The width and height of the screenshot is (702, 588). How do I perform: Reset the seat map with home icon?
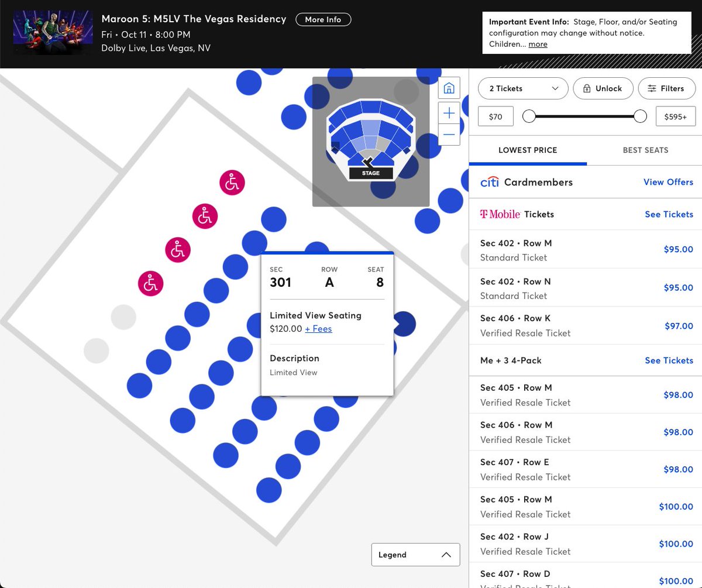449,89
